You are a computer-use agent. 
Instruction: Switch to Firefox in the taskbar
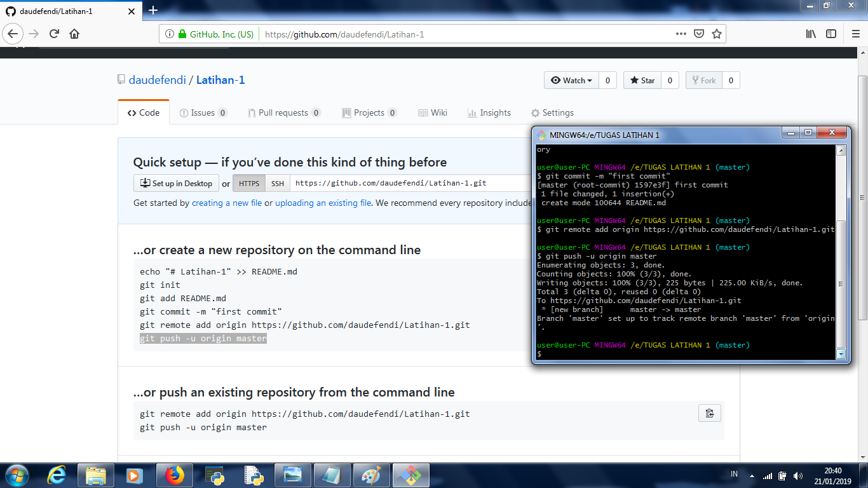click(174, 475)
